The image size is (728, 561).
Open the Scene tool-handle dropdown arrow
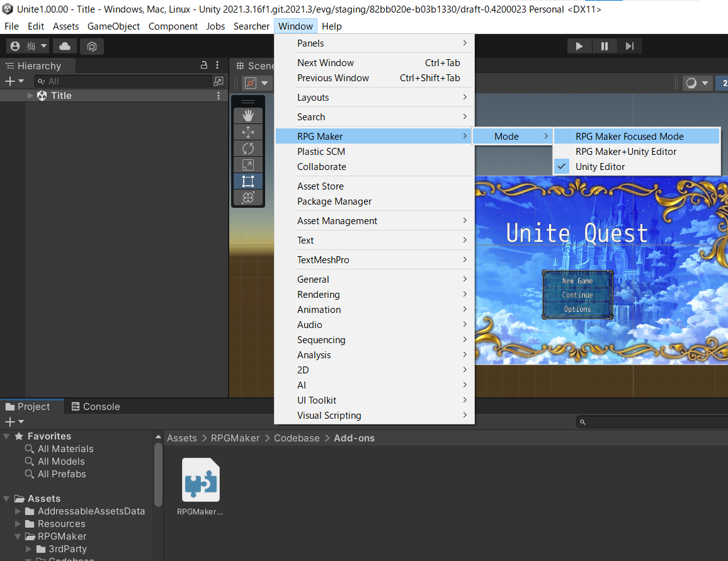click(x=264, y=83)
